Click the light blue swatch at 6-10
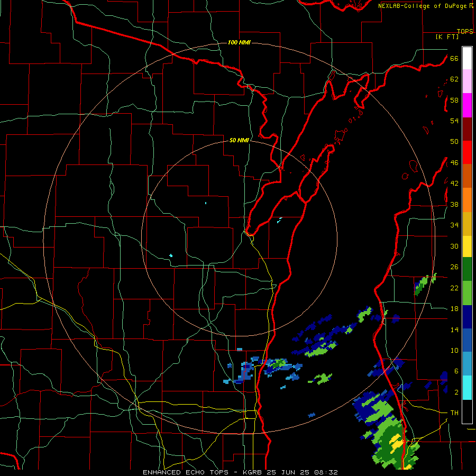Image resolution: width=476 pixels, height=476 pixels. pyautogui.click(x=467, y=364)
